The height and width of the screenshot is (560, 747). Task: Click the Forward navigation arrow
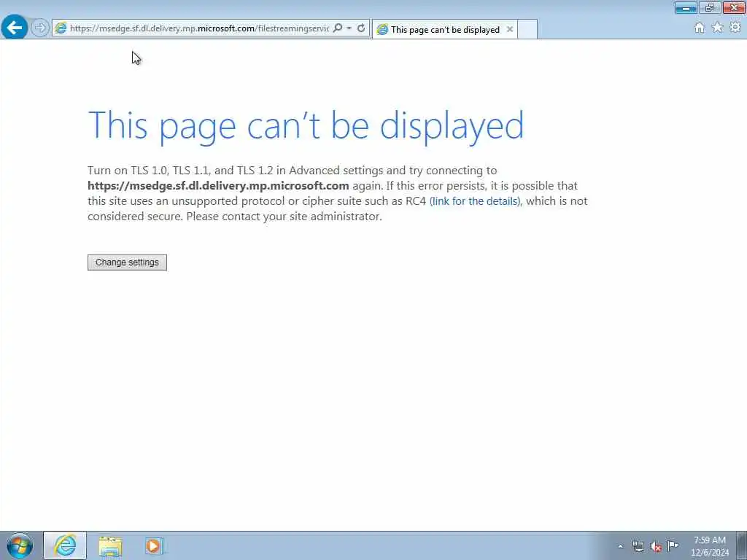40,28
